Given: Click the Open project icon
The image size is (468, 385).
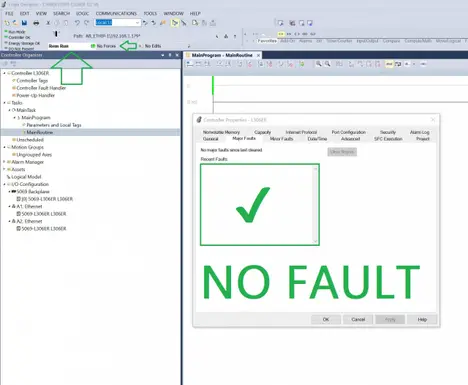Looking at the screenshot, I should click(x=15, y=23).
